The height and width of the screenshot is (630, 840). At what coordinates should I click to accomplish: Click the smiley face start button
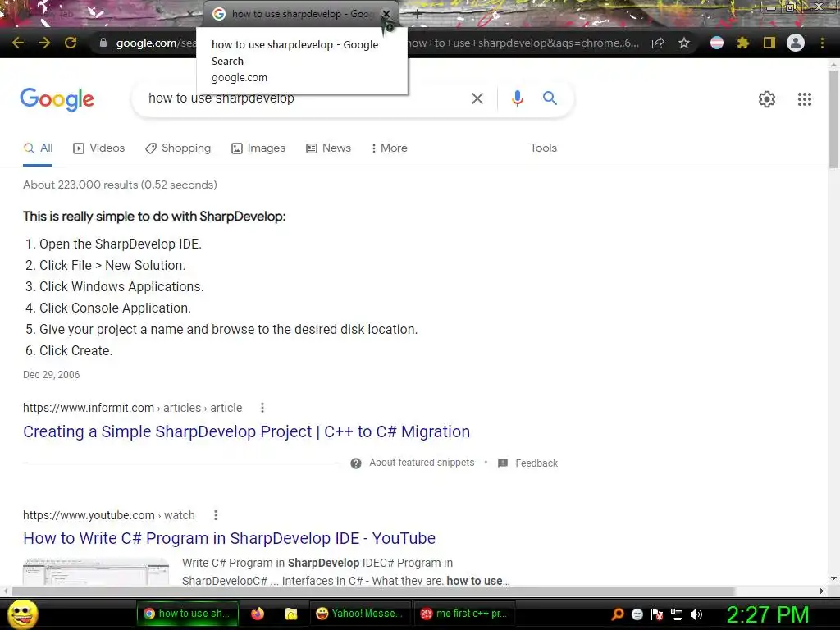pos(22,614)
